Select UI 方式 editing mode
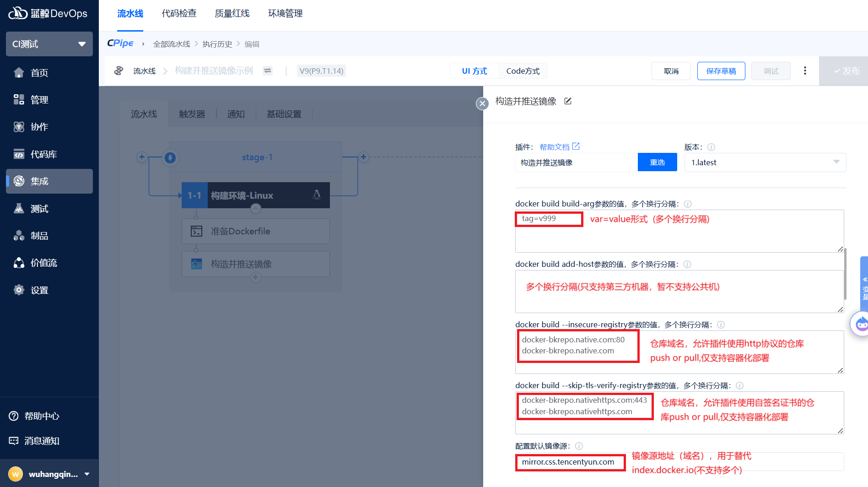 click(x=474, y=71)
